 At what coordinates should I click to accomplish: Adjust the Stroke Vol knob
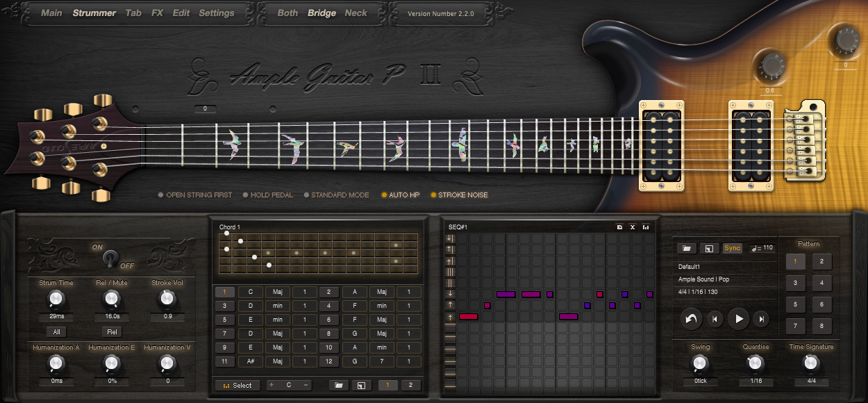point(167,299)
